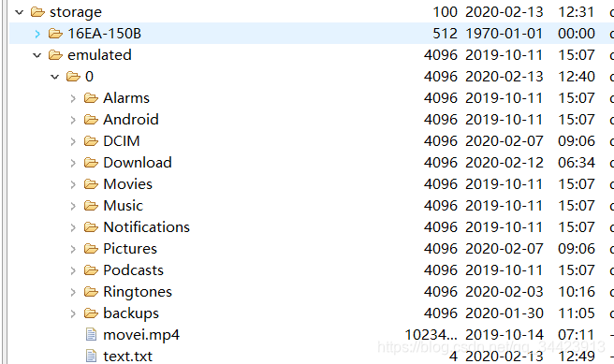Click the 06:34 time of Download

click(577, 163)
